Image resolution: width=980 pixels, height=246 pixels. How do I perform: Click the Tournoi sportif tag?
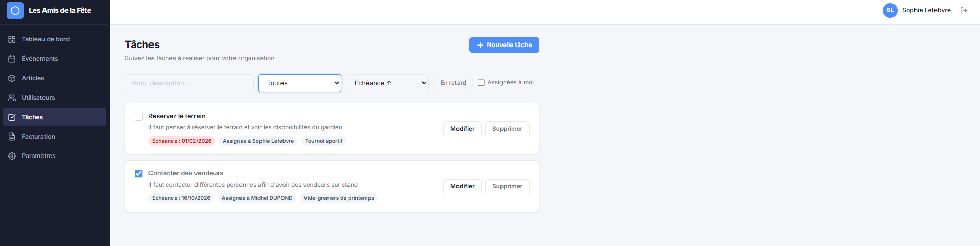click(x=324, y=141)
